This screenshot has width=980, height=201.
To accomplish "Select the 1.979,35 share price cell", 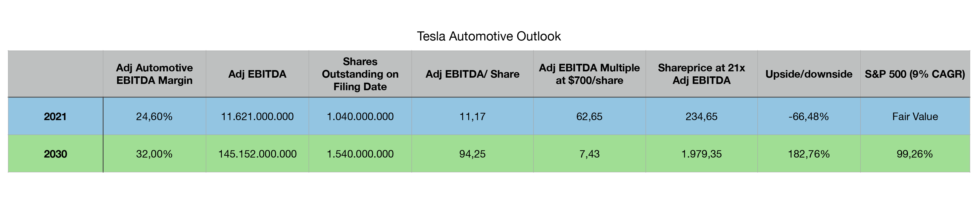I will click(702, 154).
